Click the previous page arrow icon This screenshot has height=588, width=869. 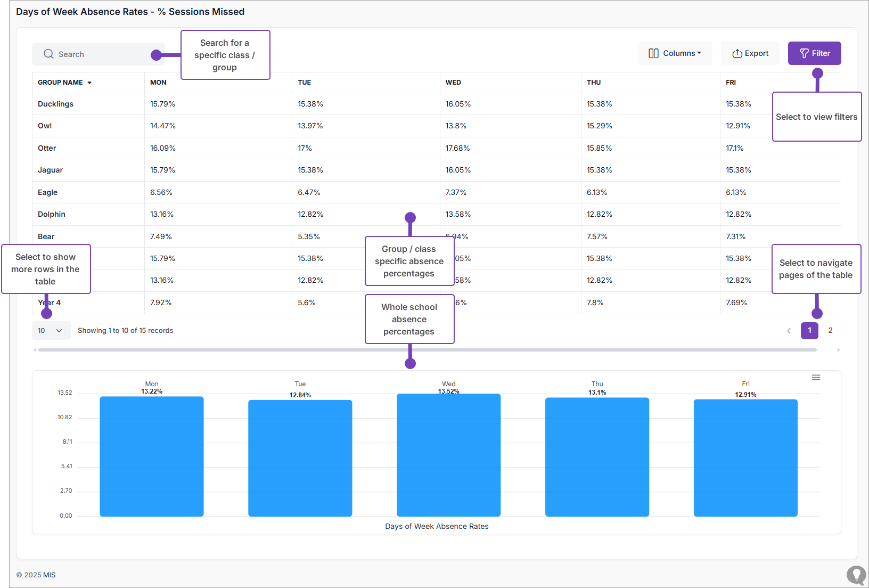pyautogui.click(x=789, y=331)
